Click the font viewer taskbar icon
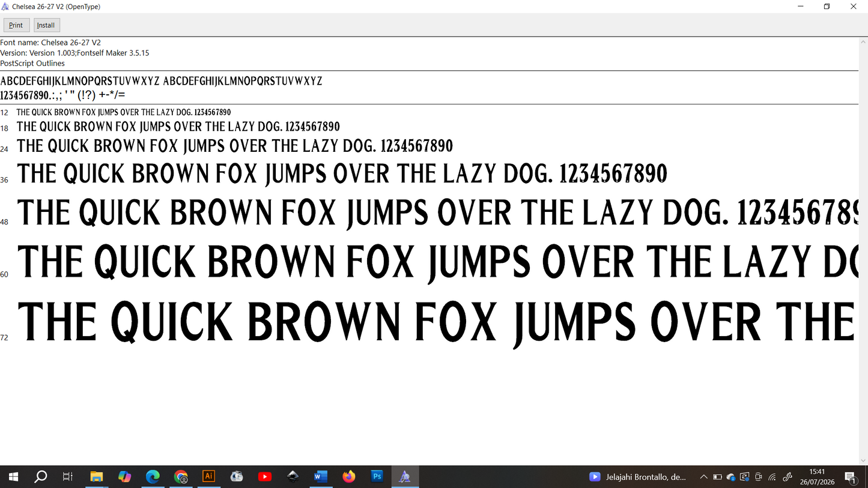Image resolution: width=868 pixels, height=488 pixels. point(405,477)
